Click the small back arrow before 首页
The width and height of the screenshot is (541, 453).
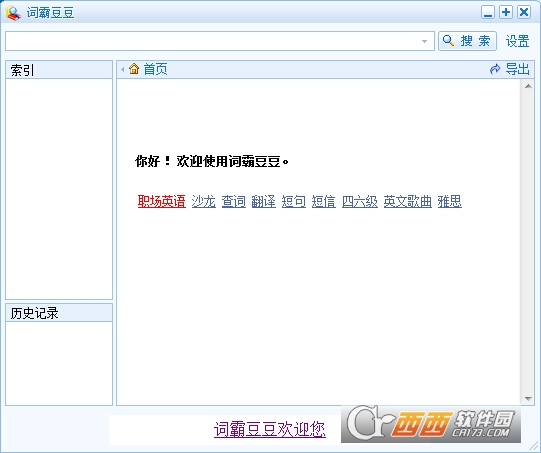pyautogui.click(x=122, y=70)
